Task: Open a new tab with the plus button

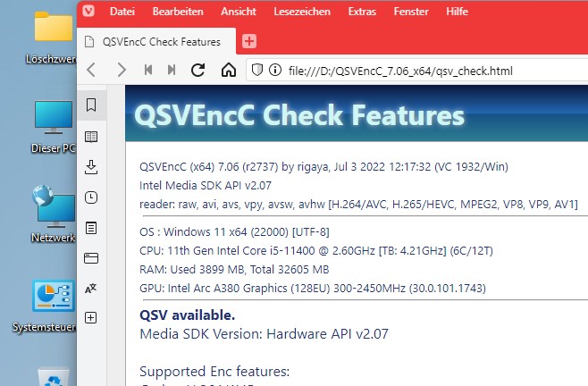Action: pyautogui.click(x=249, y=41)
